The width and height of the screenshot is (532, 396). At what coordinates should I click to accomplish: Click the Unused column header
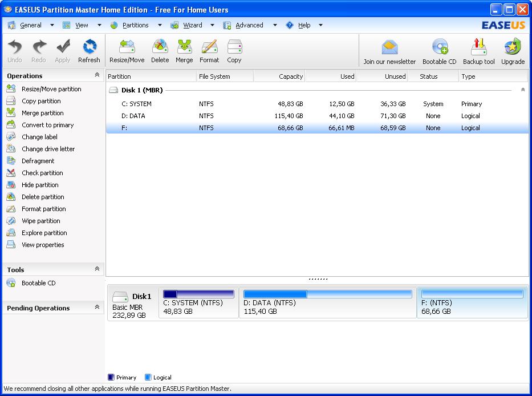pyautogui.click(x=383, y=76)
